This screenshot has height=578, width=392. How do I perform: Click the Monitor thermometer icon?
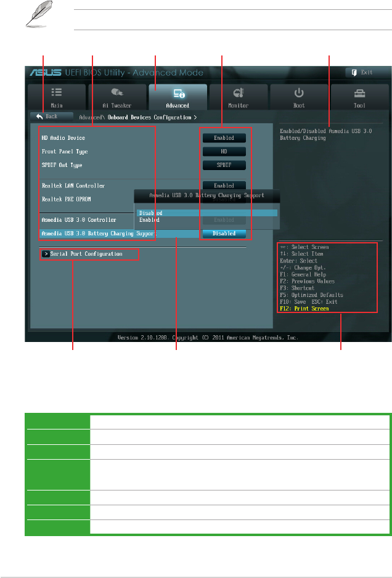click(x=239, y=92)
